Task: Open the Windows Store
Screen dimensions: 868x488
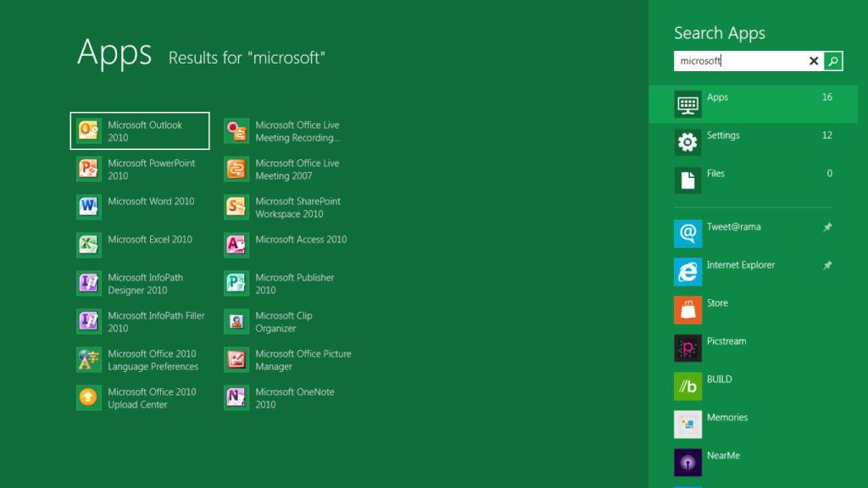Action: click(x=715, y=302)
